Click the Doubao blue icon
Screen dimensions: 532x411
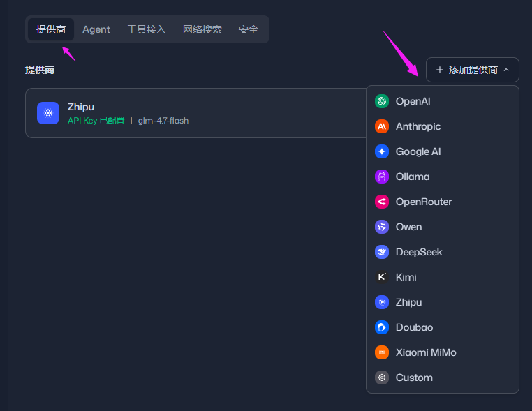point(382,327)
